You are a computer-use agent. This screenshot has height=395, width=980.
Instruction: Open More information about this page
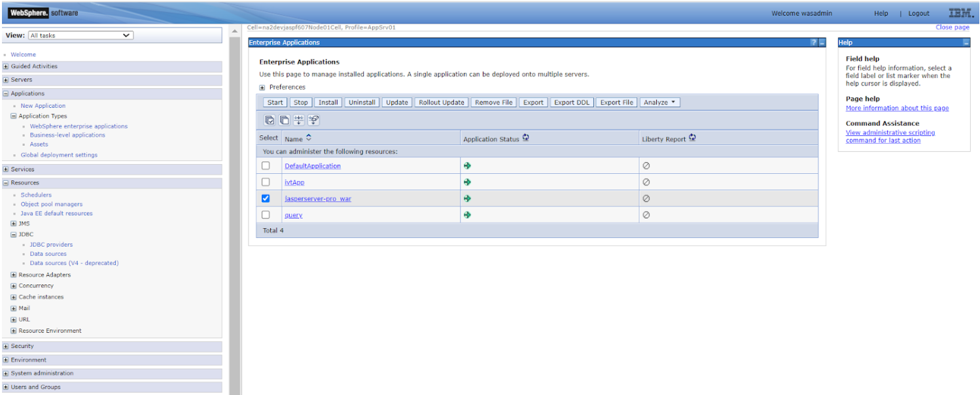point(897,109)
